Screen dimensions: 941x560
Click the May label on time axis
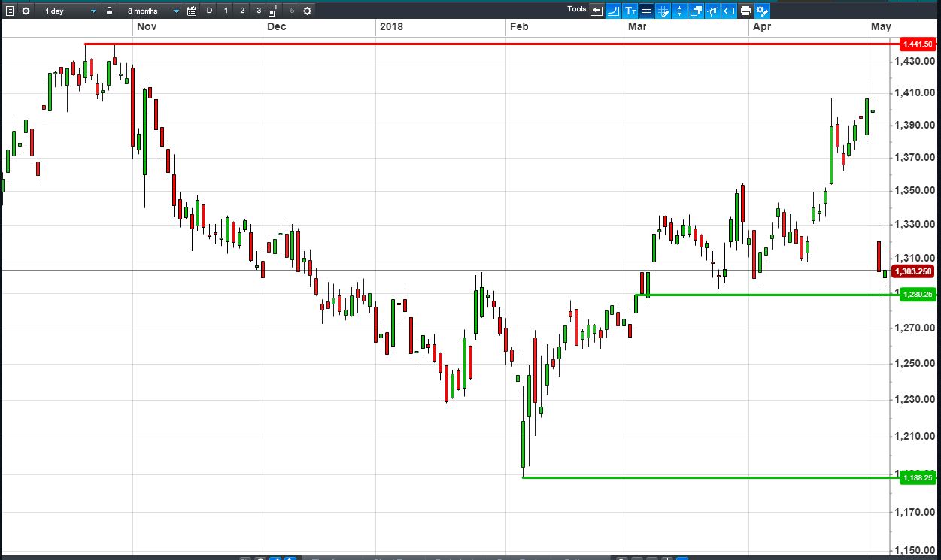click(881, 26)
